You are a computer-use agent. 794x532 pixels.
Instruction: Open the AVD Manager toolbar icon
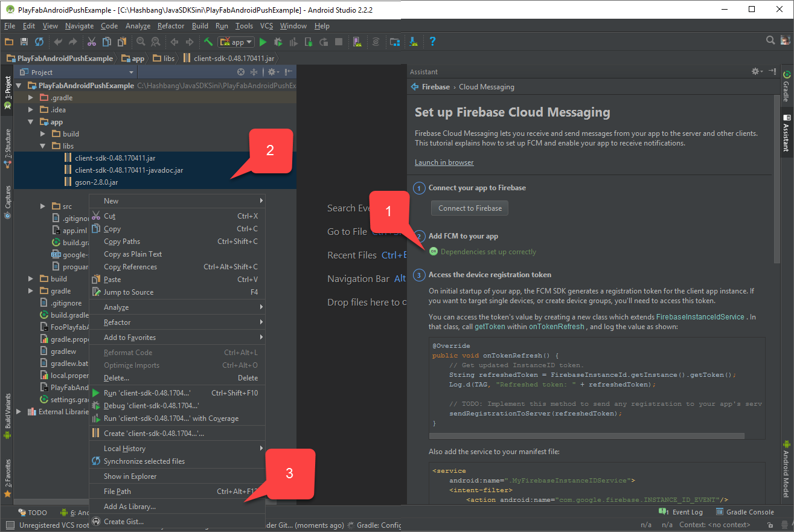(357, 42)
